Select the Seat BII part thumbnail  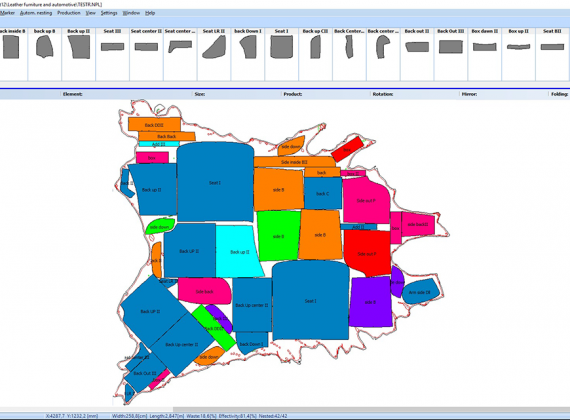[x=552, y=47]
